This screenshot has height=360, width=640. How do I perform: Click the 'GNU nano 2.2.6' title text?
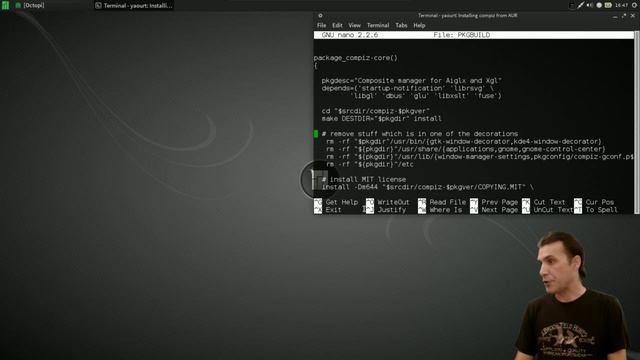tap(350, 35)
